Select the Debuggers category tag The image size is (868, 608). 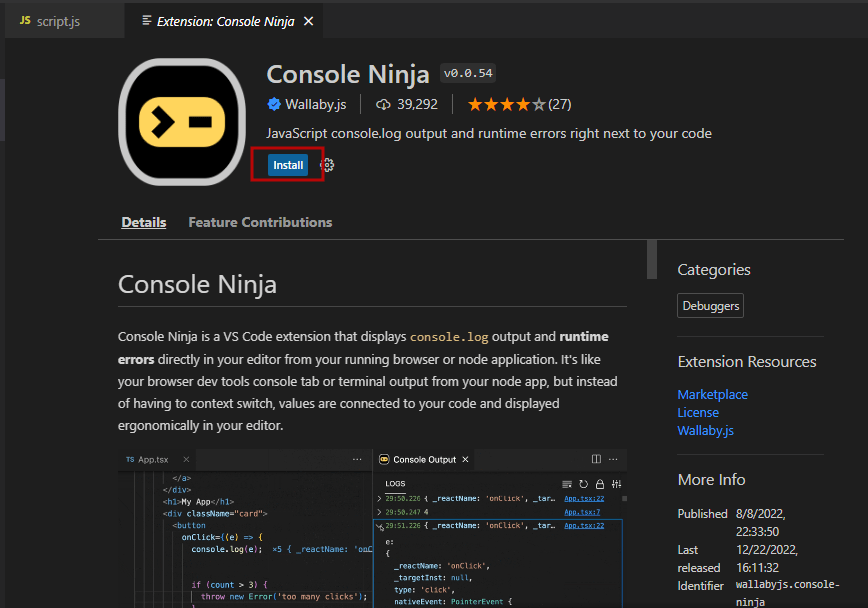(x=710, y=306)
